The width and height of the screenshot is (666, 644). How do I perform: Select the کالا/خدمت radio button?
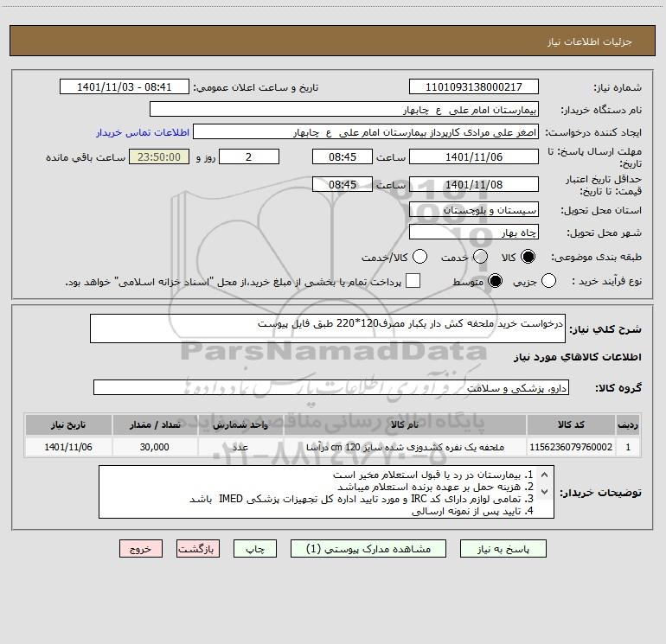coord(420,257)
